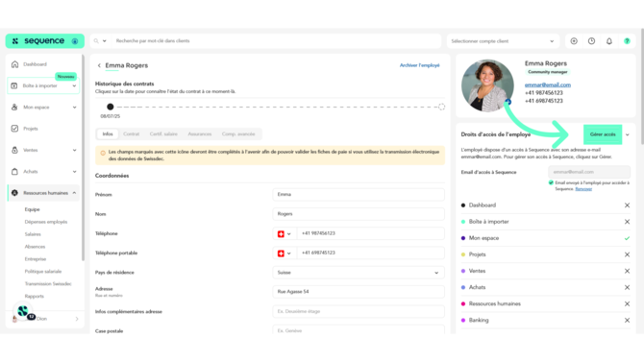Click the Ventes sidebar icon
The image size is (644, 362).
(x=14, y=150)
